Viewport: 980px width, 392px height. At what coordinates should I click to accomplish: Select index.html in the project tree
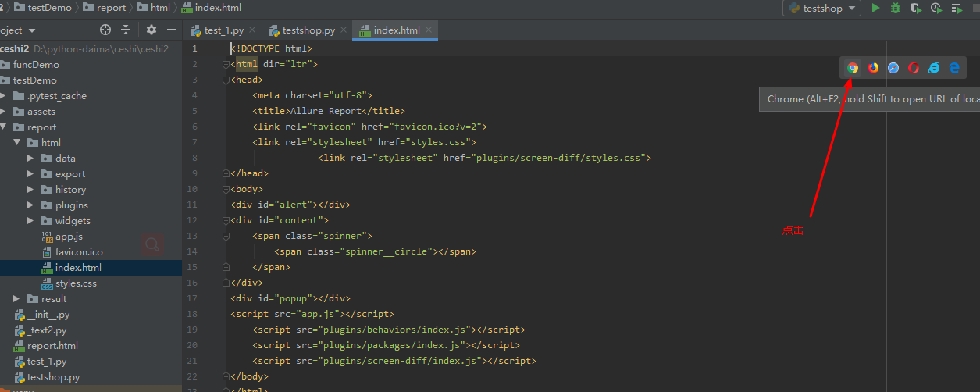click(x=78, y=267)
